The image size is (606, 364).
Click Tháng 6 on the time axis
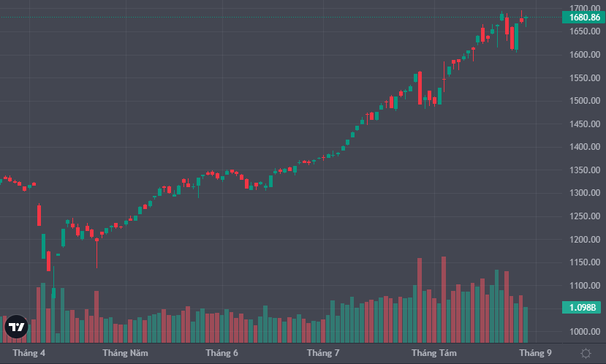(221, 353)
